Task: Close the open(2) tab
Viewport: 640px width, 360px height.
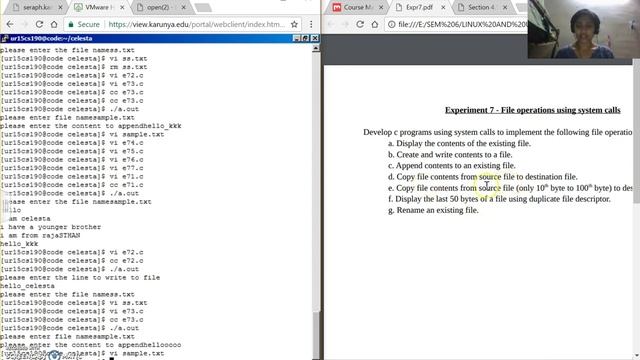Action: (183, 7)
